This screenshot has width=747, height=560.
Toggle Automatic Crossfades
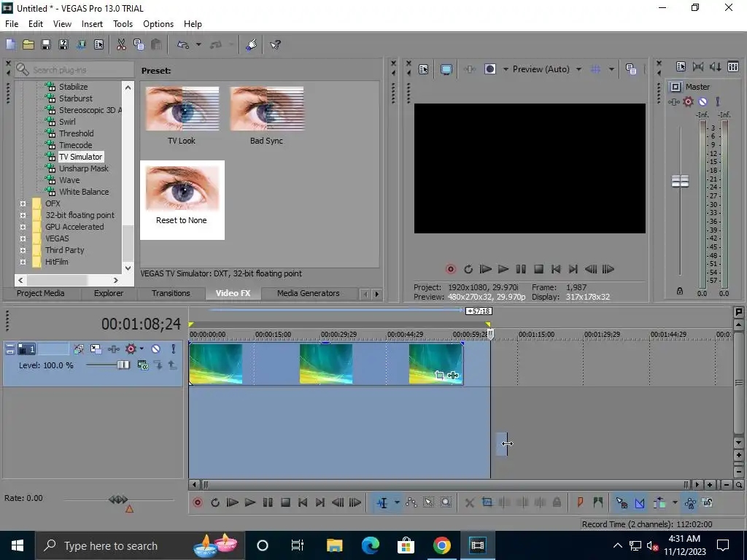tap(640, 503)
